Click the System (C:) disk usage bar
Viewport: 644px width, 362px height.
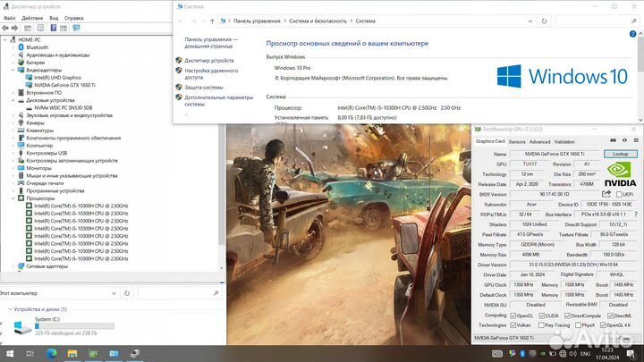pyautogui.click(x=74, y=326)
